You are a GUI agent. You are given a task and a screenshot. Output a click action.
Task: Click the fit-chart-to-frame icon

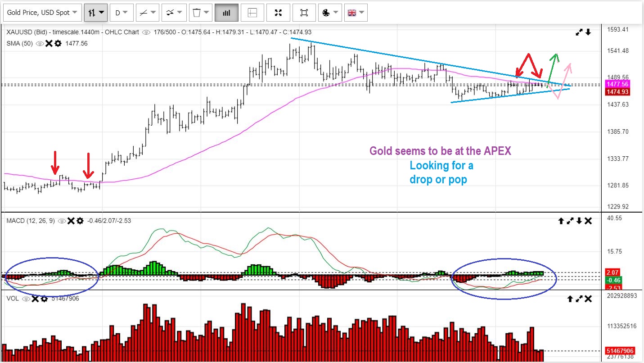point(304,13)
